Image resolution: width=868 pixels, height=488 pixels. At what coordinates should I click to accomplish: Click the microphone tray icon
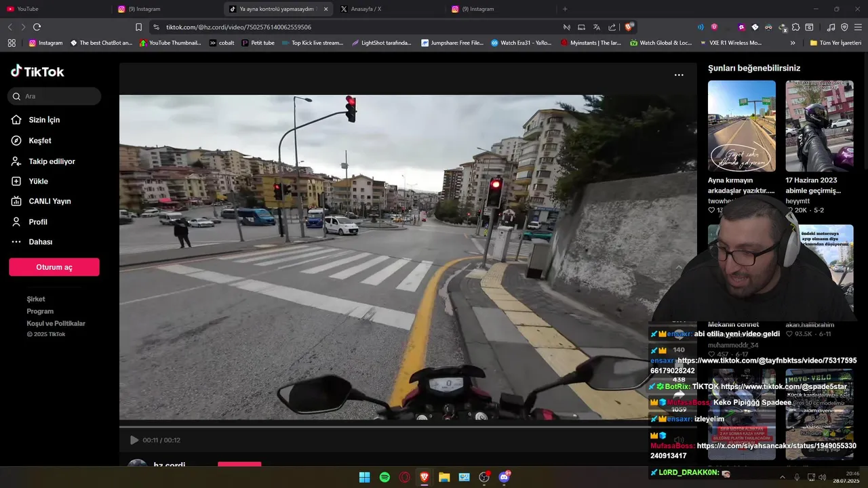click(797, 477)
